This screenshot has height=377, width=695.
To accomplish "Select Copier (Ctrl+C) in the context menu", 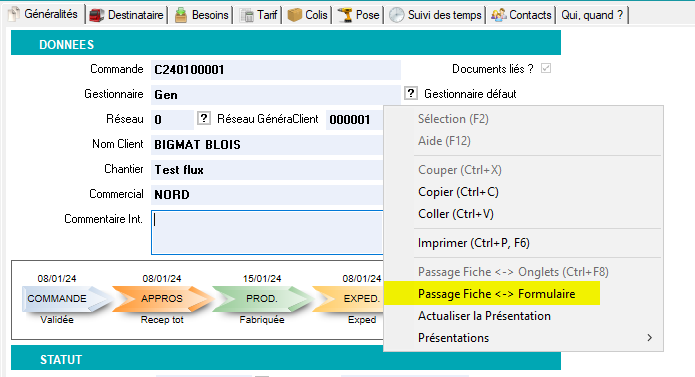I will tap(458, 192).
